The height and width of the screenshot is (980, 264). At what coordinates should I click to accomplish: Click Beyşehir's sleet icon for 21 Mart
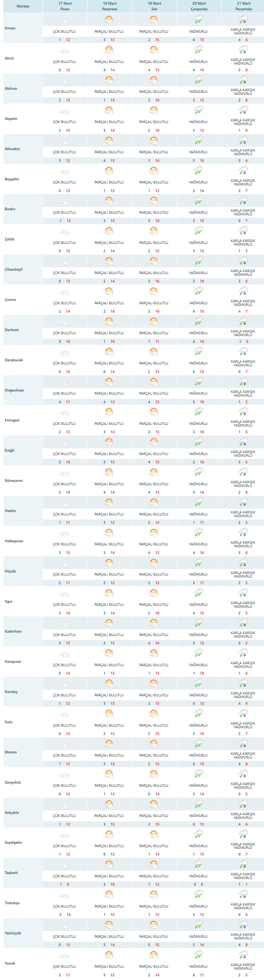(x=243, y=170)
